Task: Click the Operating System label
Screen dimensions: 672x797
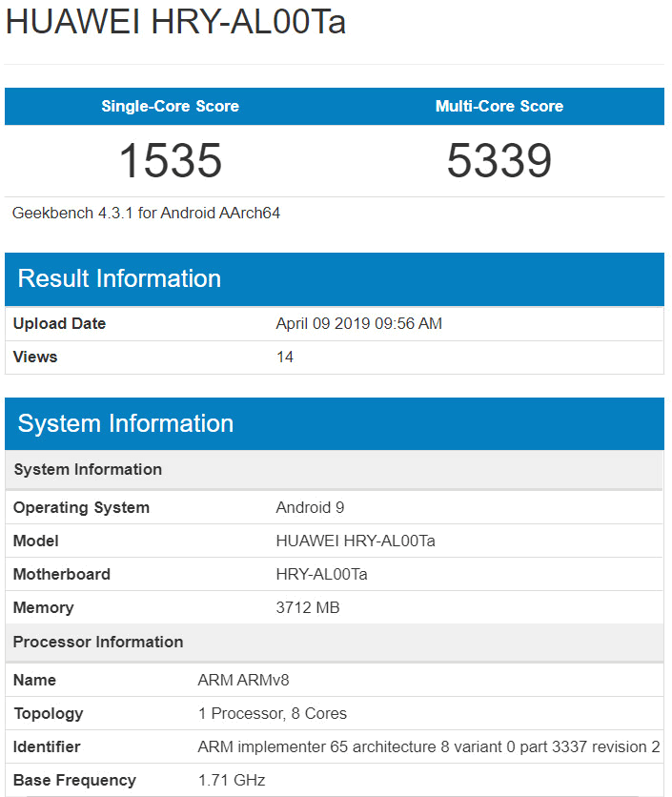Action: point(81,508)
